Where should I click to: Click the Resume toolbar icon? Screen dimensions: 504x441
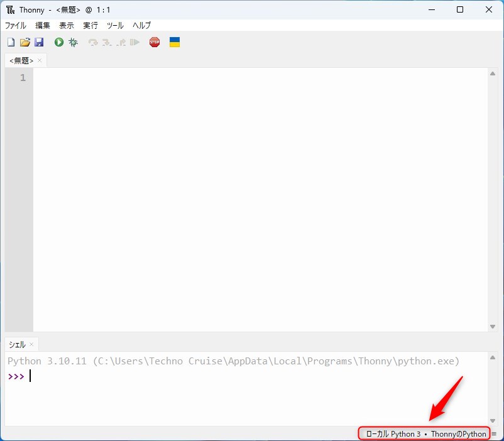pyautogui.click(x=134, y=43)
